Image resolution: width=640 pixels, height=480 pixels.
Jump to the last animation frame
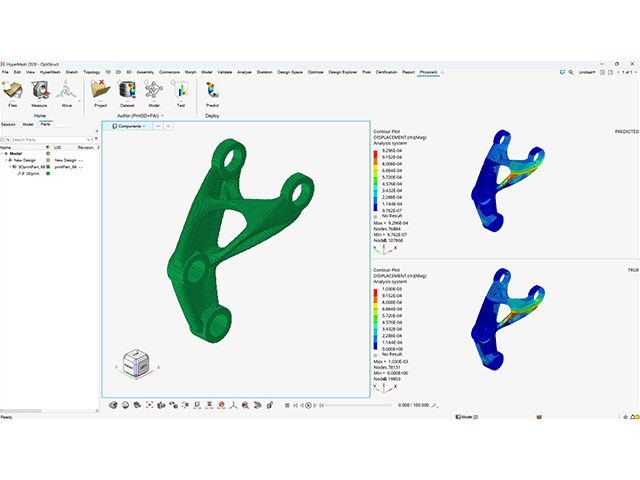[322, 405]
